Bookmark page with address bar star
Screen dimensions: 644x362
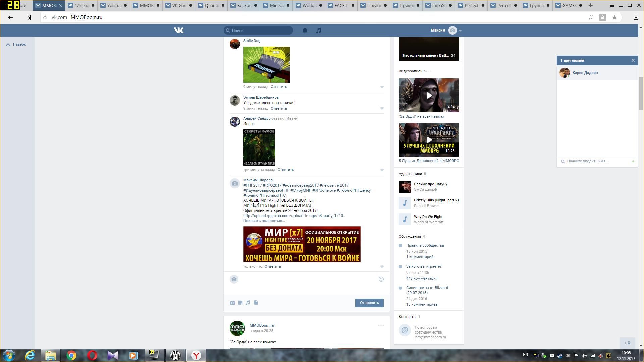(614, 17)
